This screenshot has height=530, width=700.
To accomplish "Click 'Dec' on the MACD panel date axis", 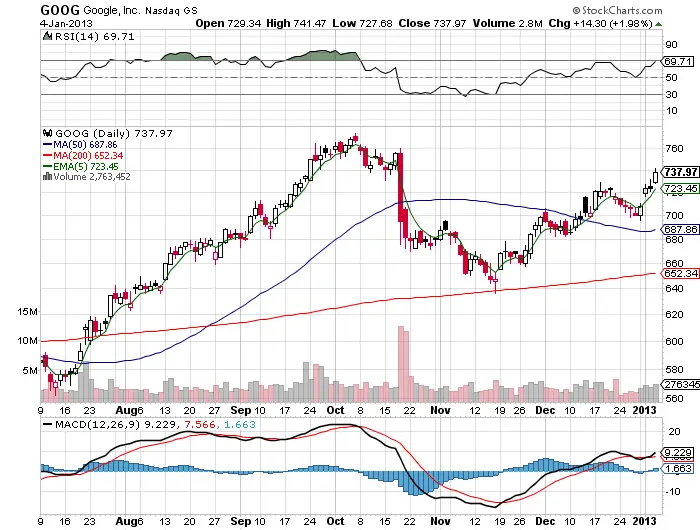I will point(545,521).
